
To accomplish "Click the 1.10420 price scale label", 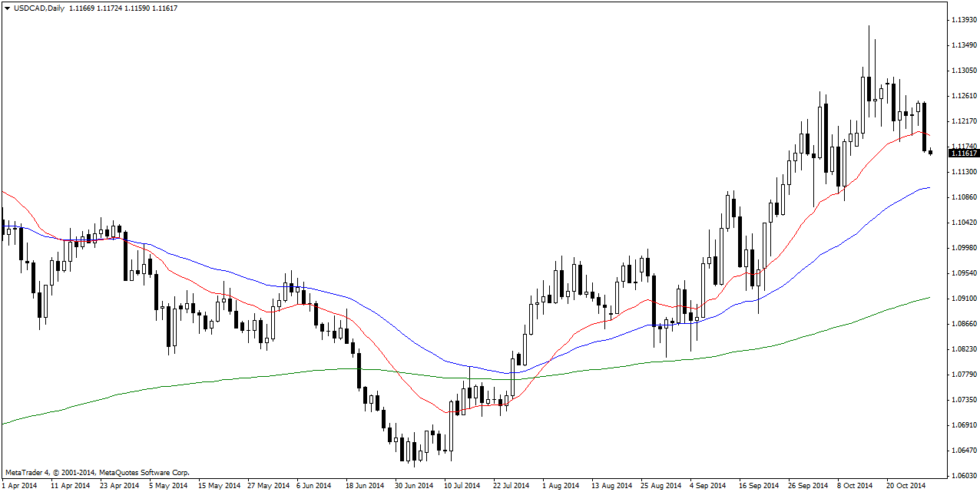I will (x=964, y=223).
